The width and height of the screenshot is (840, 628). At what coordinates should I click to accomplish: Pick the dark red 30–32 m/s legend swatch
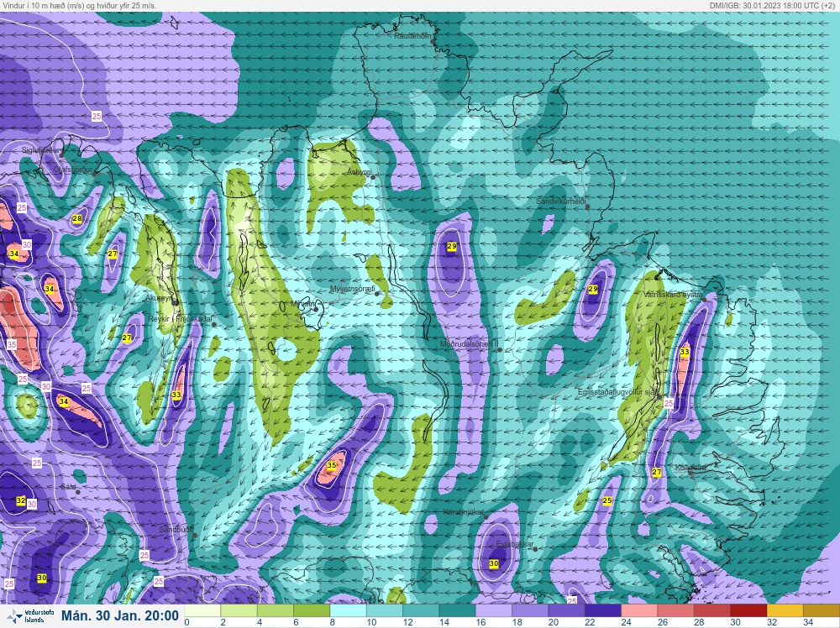[749, 611]
